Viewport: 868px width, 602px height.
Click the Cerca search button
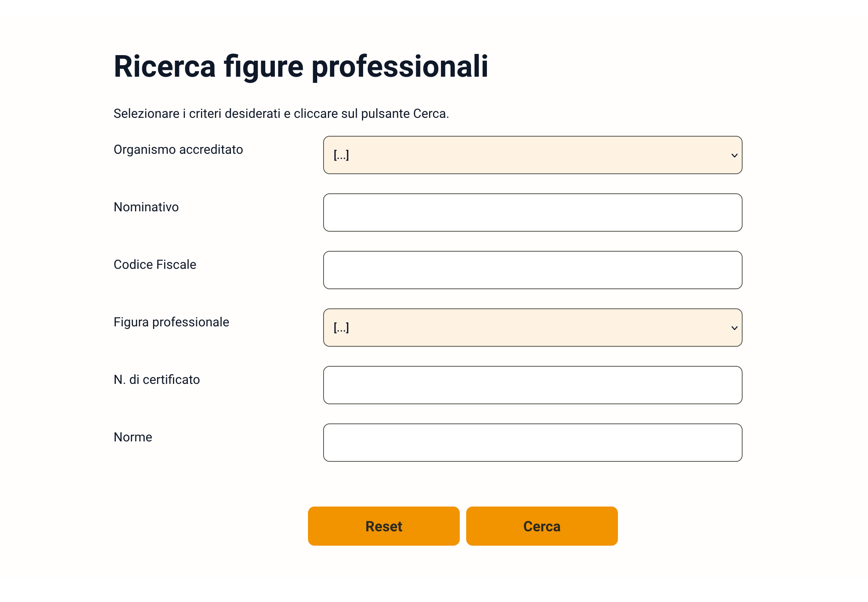coord(542,526)
